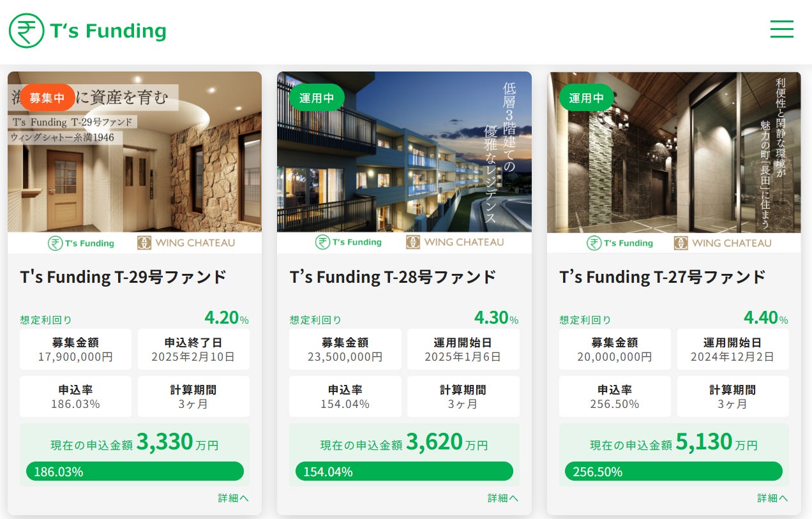Click the T's Funding T-27号ファンド title
The width and height of the screenshot is (812, 519).
tap(662, 277)
